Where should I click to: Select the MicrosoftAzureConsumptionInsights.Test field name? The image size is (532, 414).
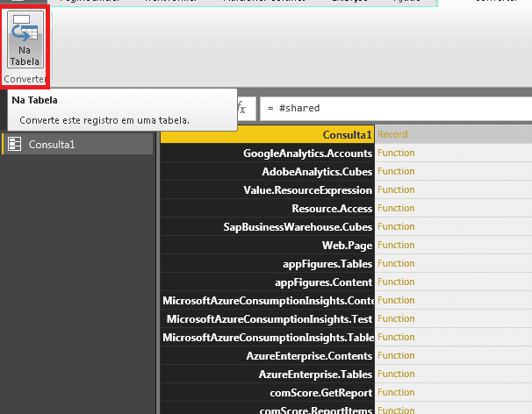(x=268, y=318)
